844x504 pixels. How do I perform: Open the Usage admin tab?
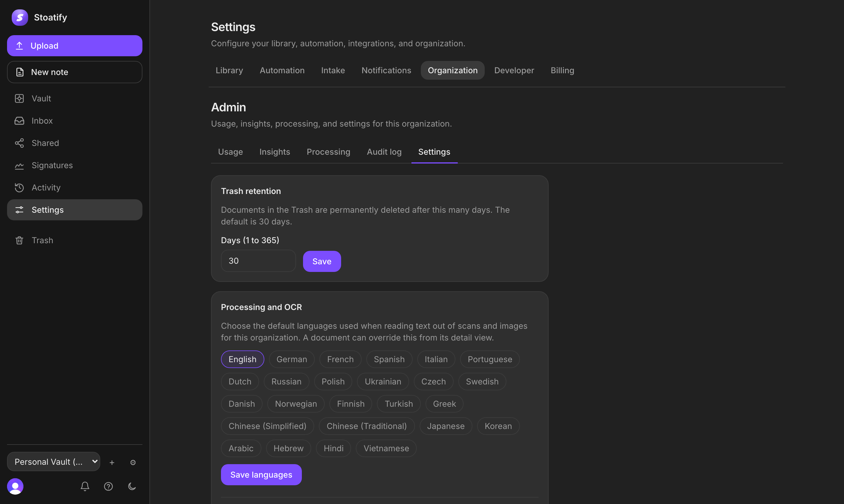230,152
